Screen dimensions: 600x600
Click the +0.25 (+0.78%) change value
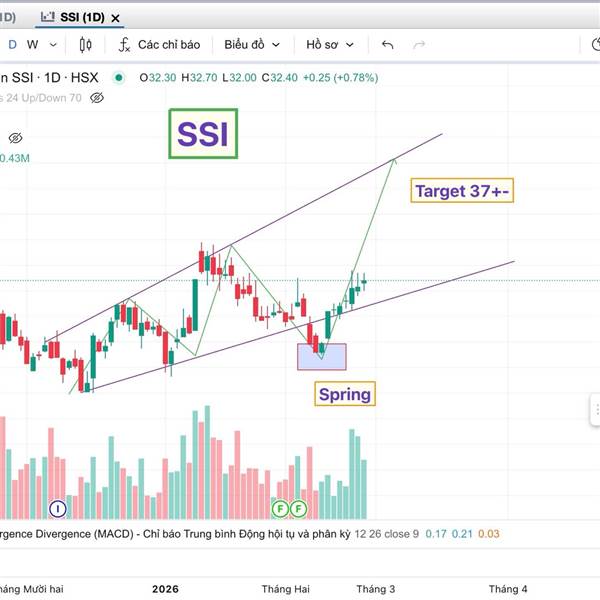coord(341,78)
